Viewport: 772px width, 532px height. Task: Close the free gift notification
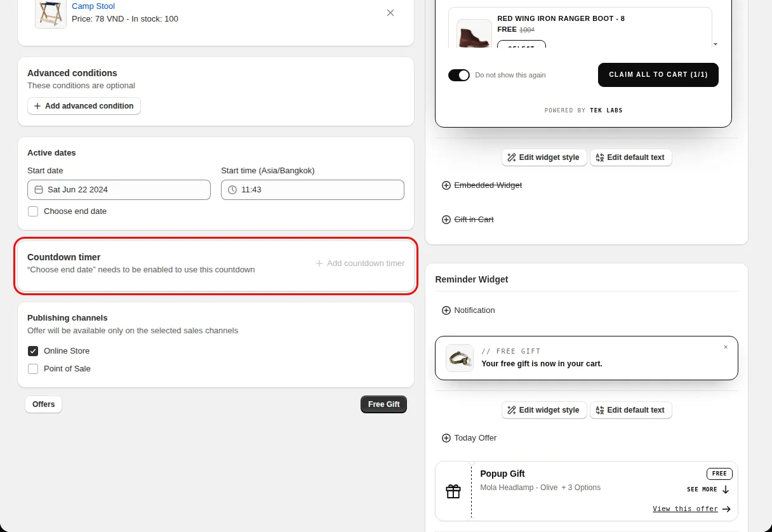coord(726,347)
